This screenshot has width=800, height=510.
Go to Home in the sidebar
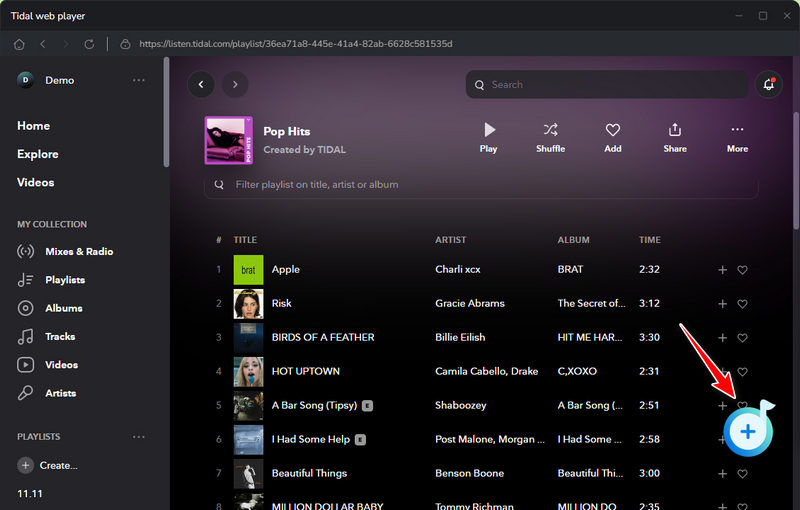(34, 126)
